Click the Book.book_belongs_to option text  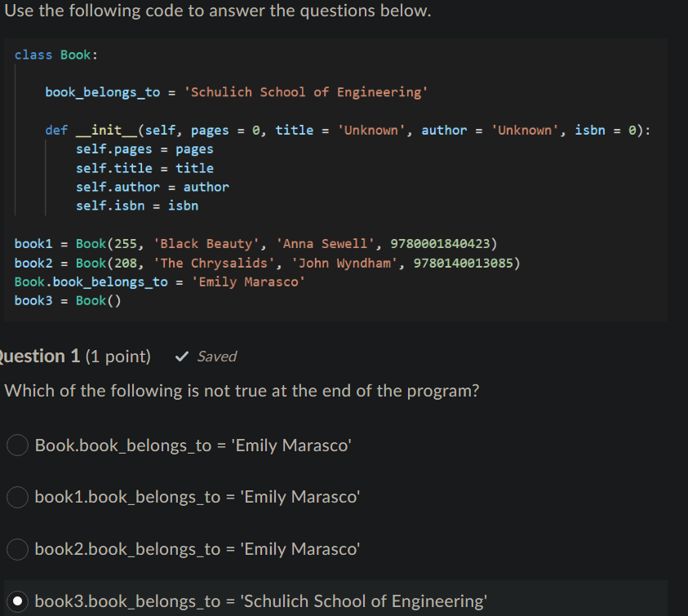coord(179,445)
